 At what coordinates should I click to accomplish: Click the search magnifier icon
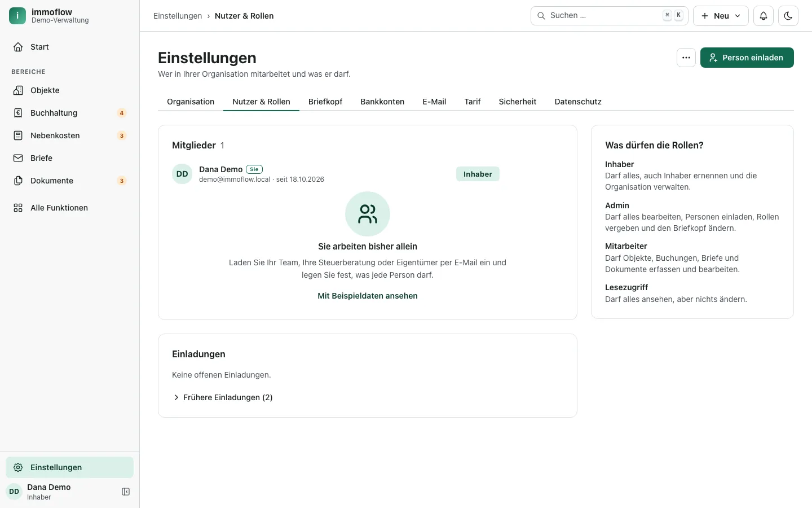tap(541, 16)
